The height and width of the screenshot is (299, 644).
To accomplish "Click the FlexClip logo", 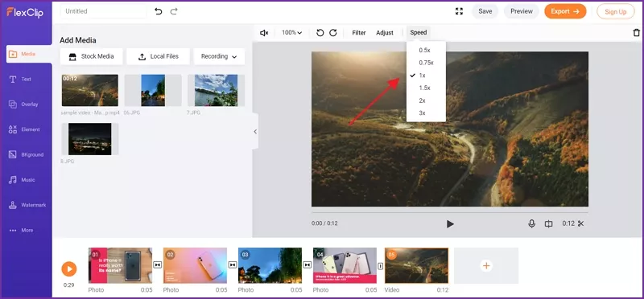I will click(26, 12).
